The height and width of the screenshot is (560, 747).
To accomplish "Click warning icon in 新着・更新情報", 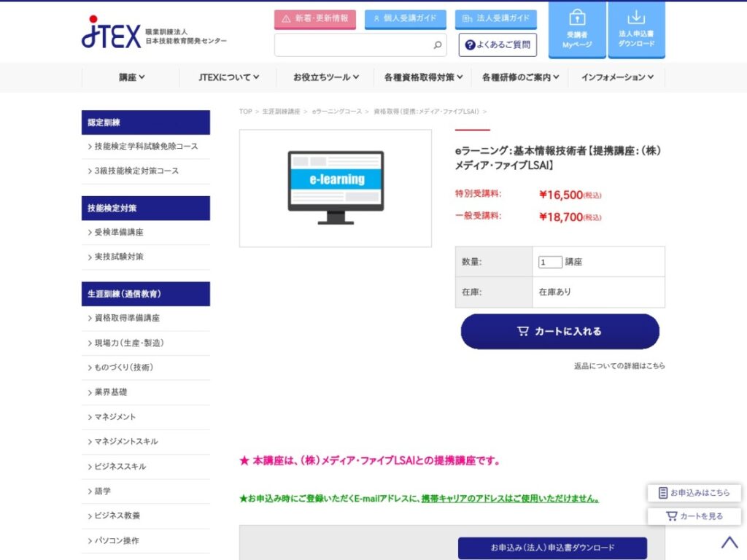I will (x=286, y=18).
